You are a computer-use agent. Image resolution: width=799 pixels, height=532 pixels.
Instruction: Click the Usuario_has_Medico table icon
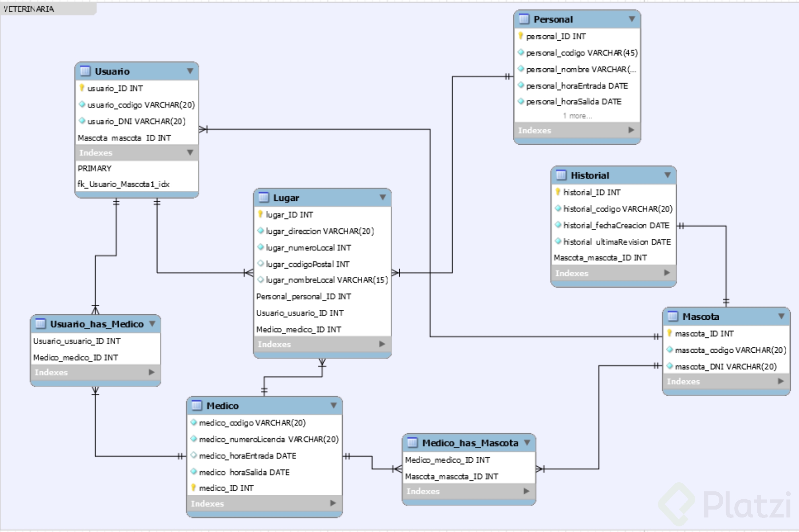40,324
